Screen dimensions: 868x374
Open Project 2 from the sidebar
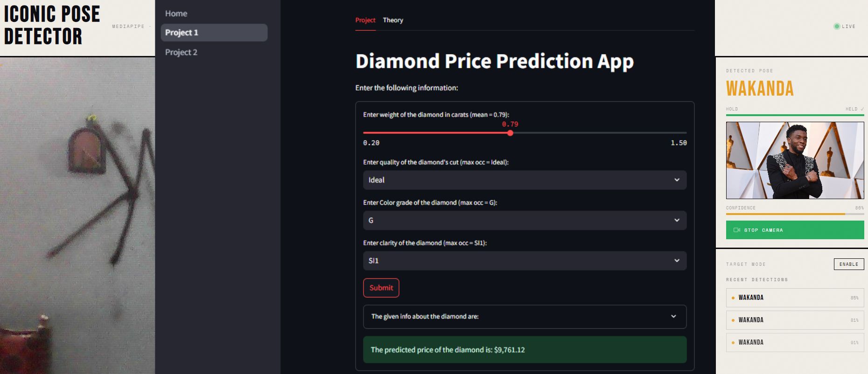[x=181, y=52]
